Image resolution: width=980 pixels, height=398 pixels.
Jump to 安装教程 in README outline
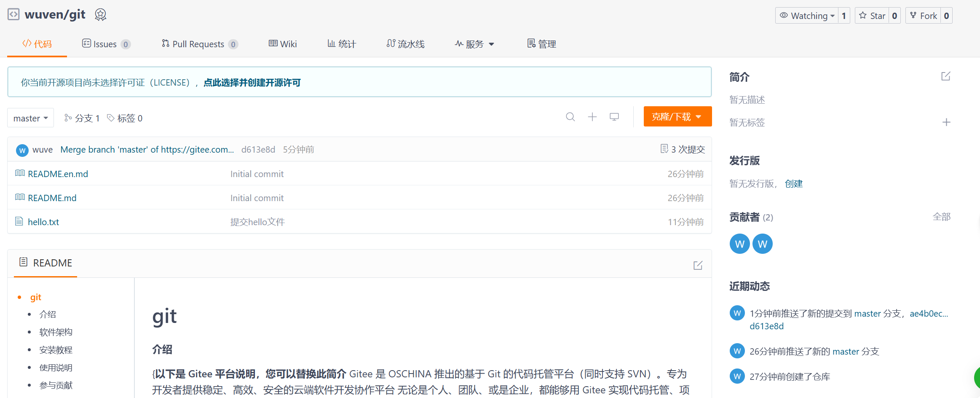point(56,350)
